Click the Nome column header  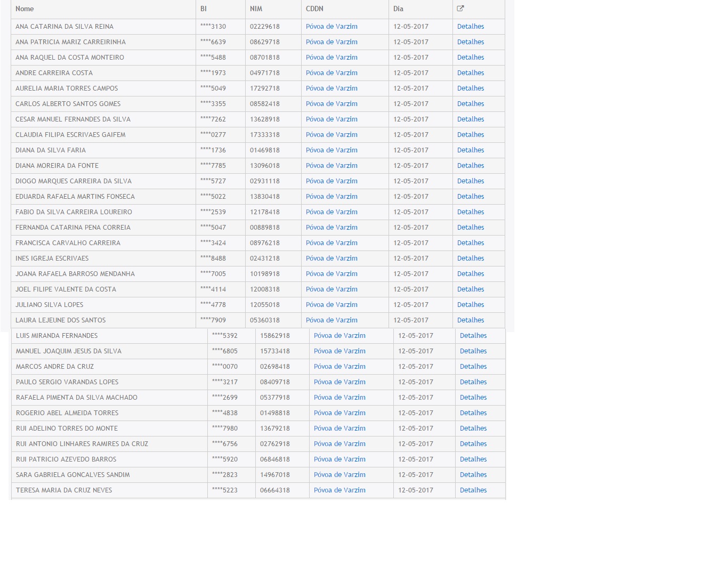click(25, 9)
